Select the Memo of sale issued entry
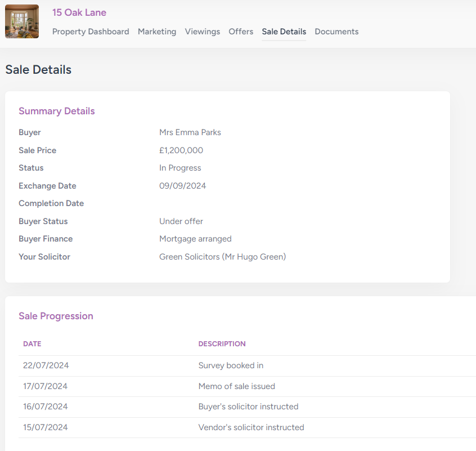 [x=236, y=386]
